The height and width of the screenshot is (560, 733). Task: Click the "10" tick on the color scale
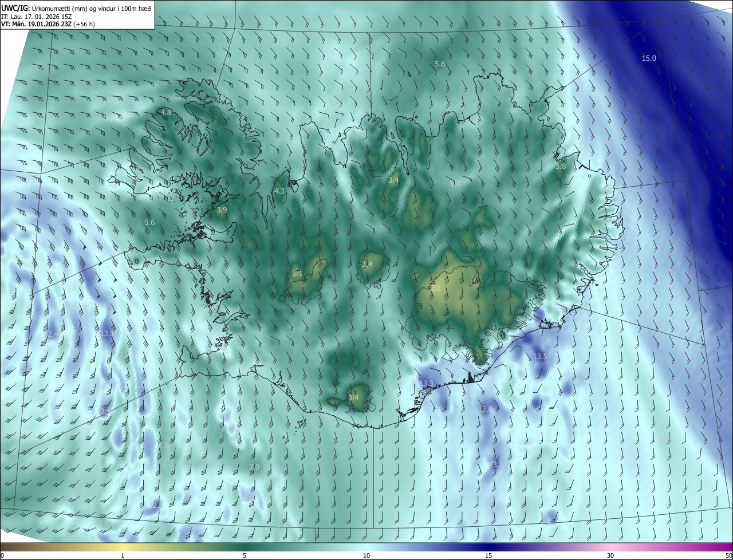[366, 555]
